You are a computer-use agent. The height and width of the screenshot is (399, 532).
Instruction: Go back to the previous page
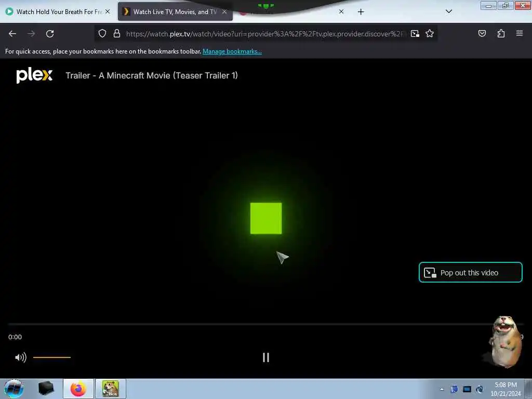tap(12, 34)
